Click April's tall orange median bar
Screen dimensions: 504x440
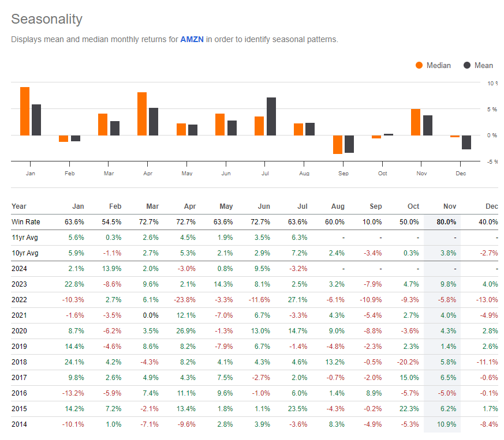(141, 112)
